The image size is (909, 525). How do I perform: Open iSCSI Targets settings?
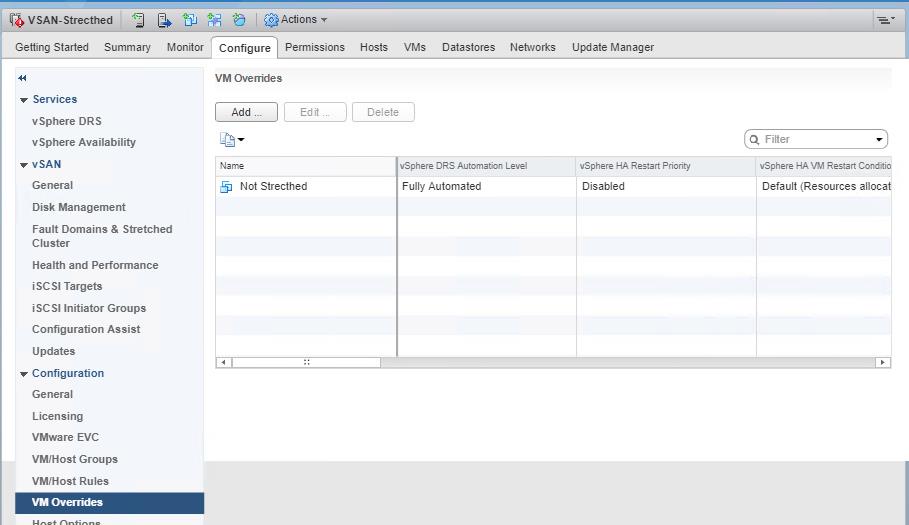click(x=67, y=286)
